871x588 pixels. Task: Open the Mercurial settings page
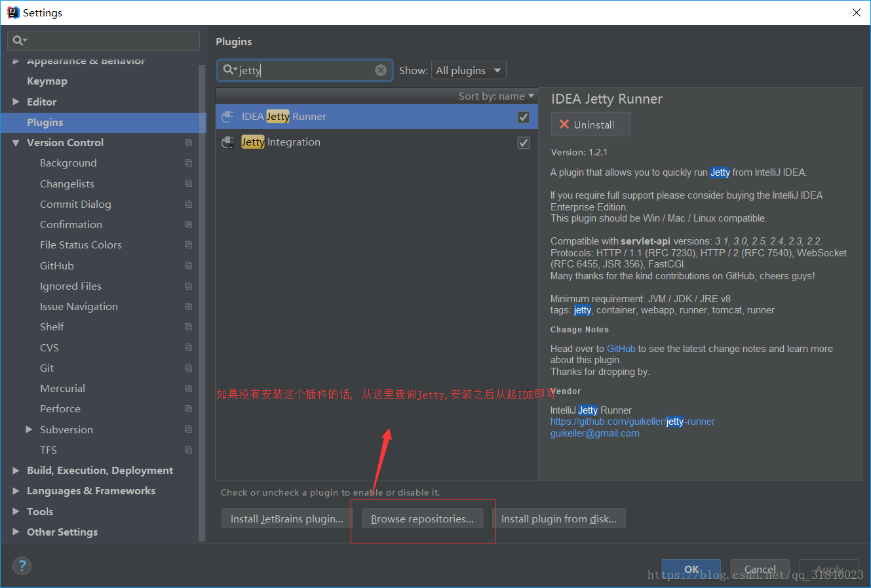[62, 388]
